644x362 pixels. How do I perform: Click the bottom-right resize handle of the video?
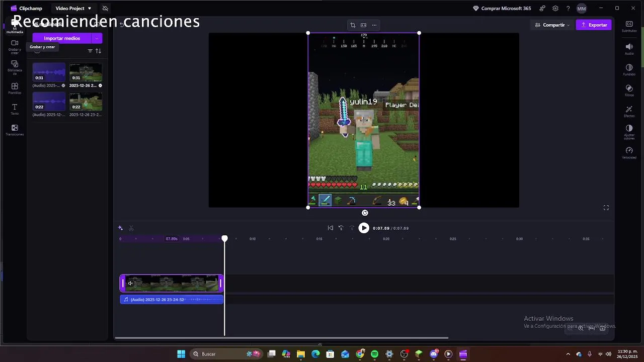coord(419,208)
